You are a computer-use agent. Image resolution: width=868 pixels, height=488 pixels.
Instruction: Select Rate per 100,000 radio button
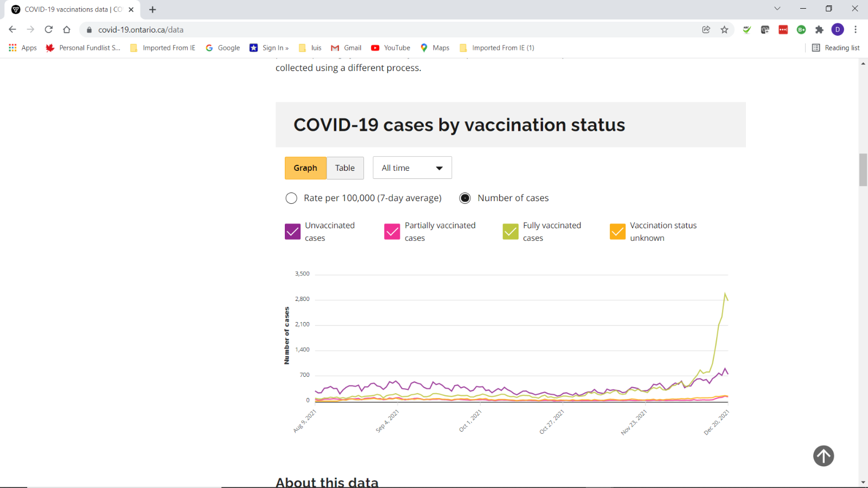pos(291,198)
